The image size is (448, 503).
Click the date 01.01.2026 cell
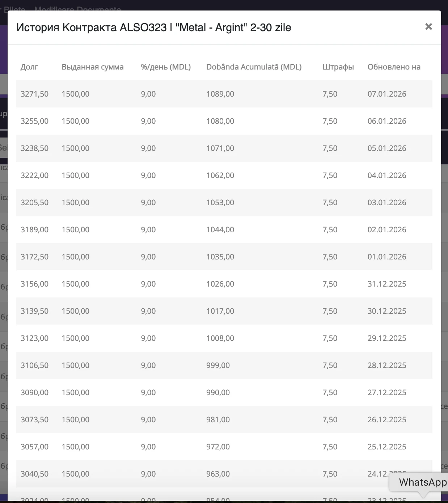387,257
